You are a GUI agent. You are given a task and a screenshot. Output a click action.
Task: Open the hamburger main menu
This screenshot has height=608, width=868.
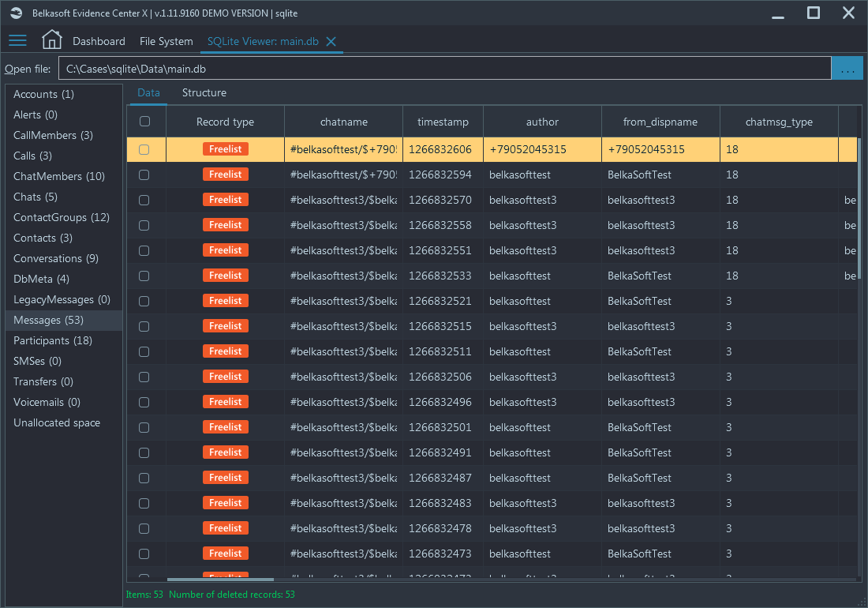[17, 40]
